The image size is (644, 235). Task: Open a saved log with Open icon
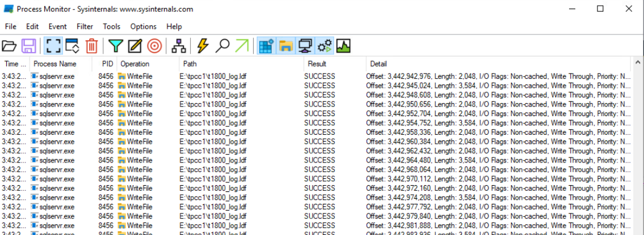point(9,46)
